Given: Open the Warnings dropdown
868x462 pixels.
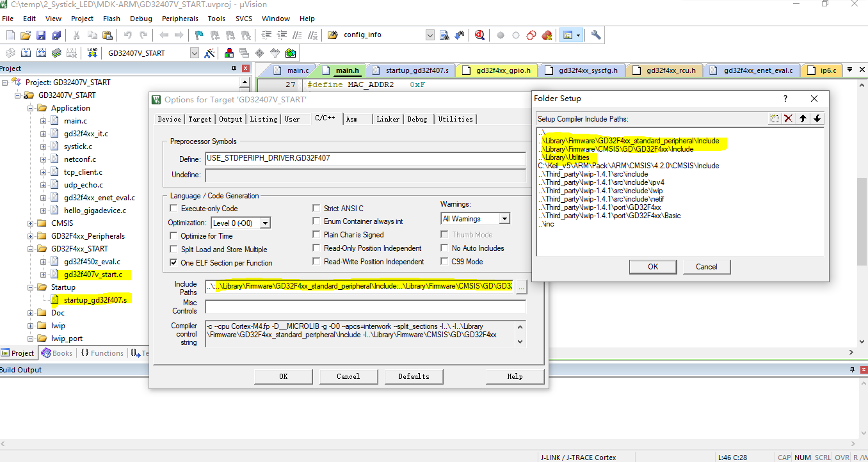Looking at the screenshot, I should (x=504, y=219).
